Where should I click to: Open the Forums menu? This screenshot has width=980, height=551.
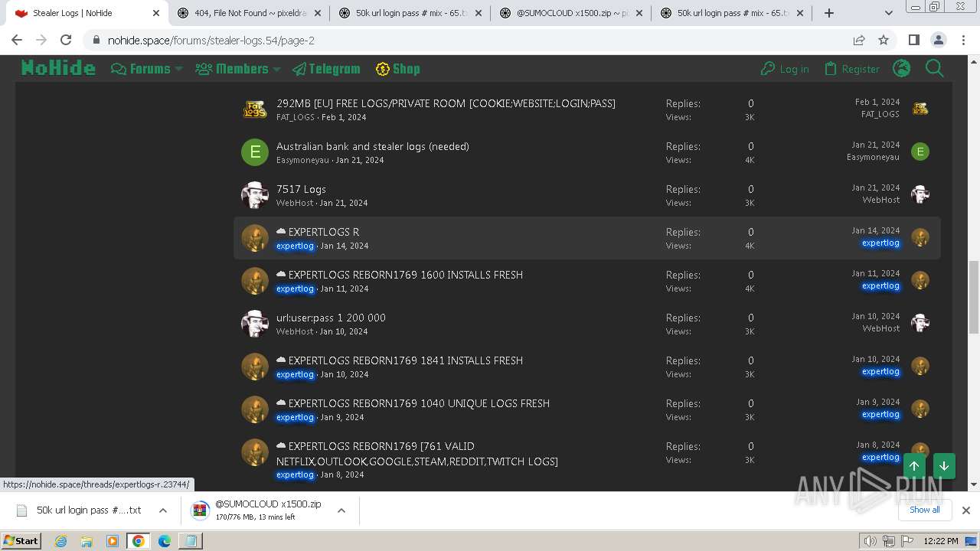pyautogui.click(x=142, y=69)
